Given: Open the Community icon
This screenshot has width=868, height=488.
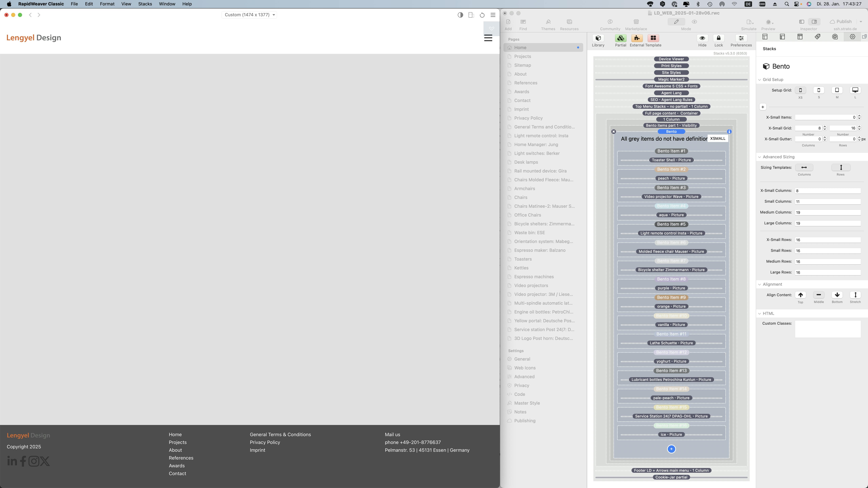Looking at the screenshot, I should point(610,22).
